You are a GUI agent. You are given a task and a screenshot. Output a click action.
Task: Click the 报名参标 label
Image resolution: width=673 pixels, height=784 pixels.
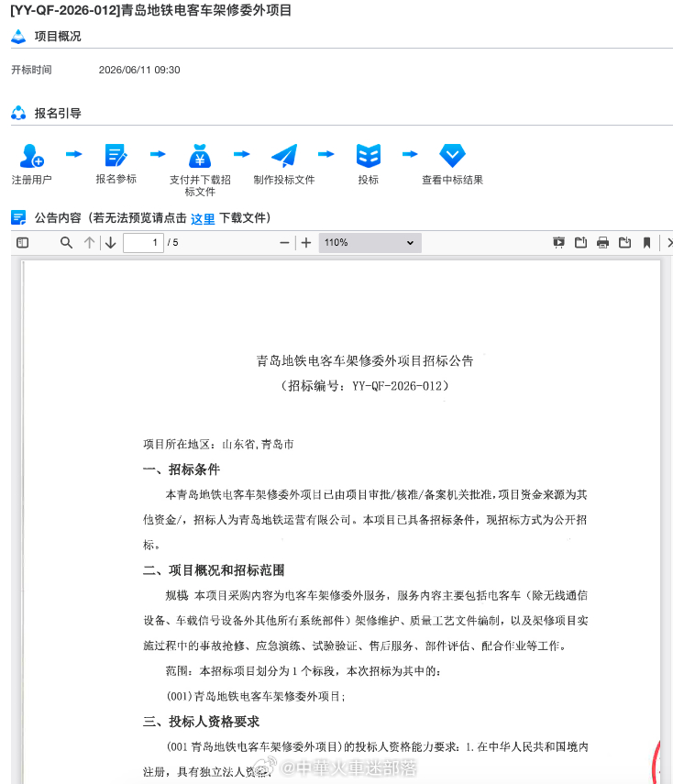[x=116, y=180]
